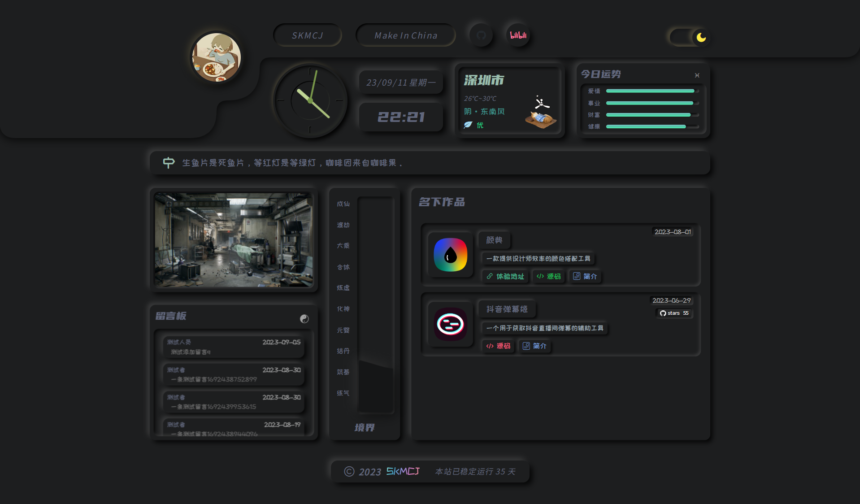Select the 筑基 realm level
The height and width of the screenshot is (504, 860).
343,372
